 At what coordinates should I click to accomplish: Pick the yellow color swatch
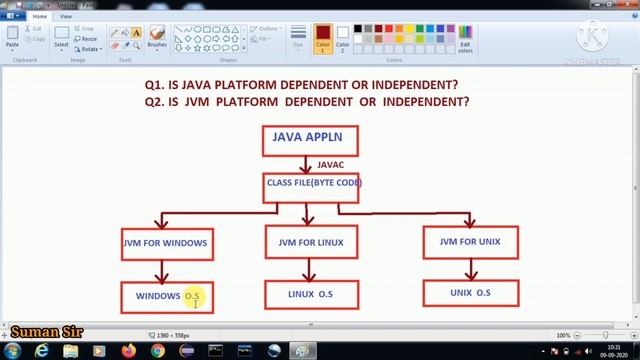409,29
